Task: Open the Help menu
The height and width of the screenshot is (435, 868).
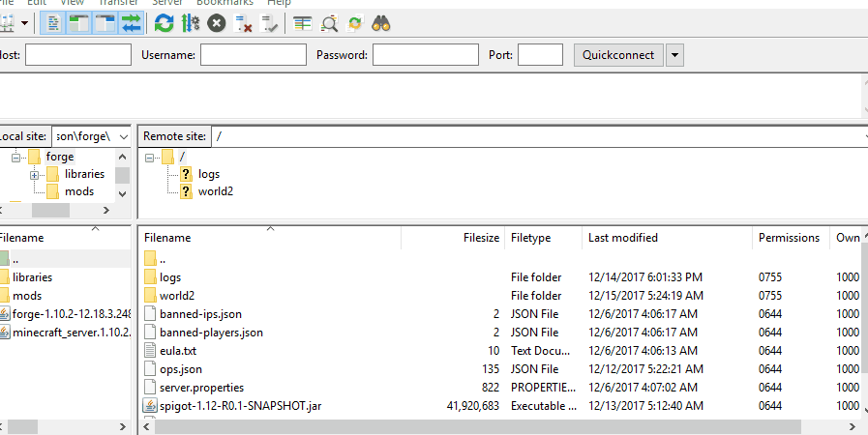Action: [279, 3]
